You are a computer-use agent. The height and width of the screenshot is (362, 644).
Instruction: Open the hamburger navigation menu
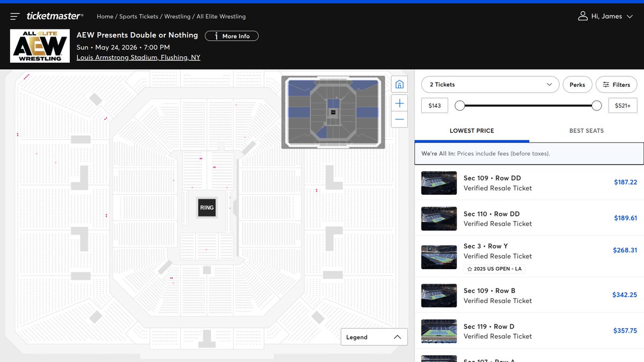pos(15,17)
